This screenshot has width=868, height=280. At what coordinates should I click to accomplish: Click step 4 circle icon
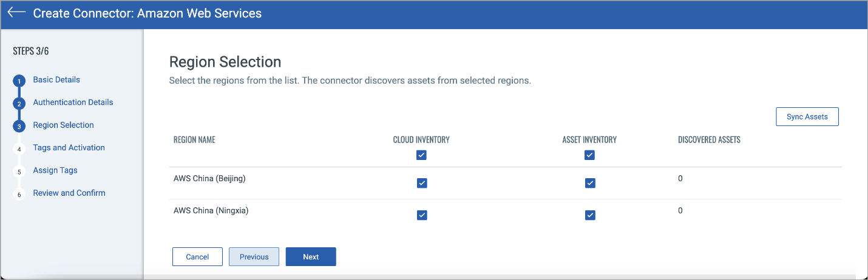click(x=19, y=149)
